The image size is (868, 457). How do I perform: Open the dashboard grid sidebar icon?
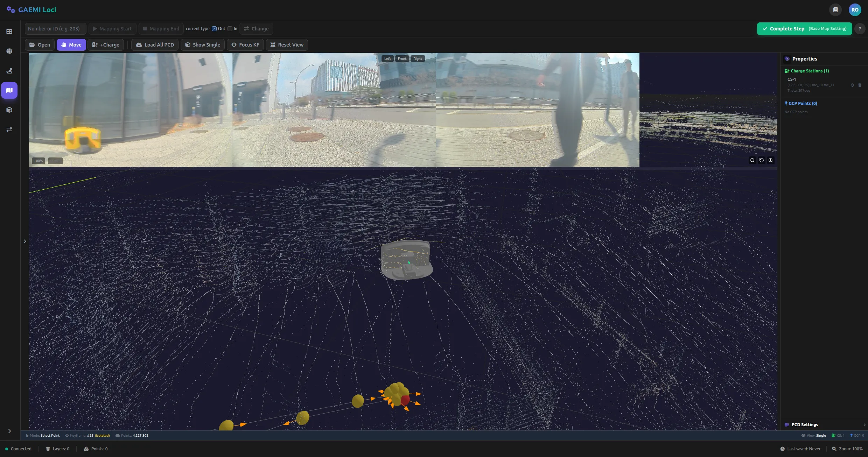click(x=9, y=31)
